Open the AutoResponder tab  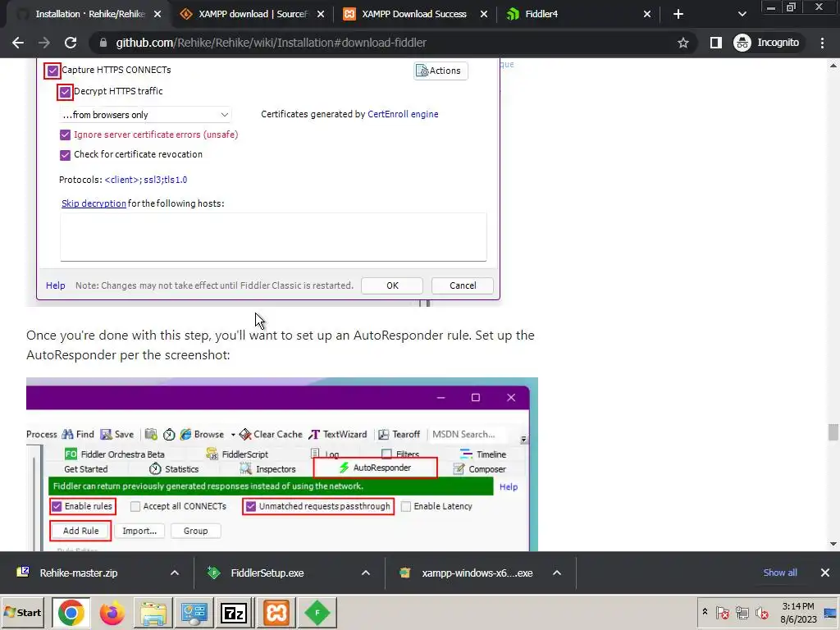coord(376,468)
